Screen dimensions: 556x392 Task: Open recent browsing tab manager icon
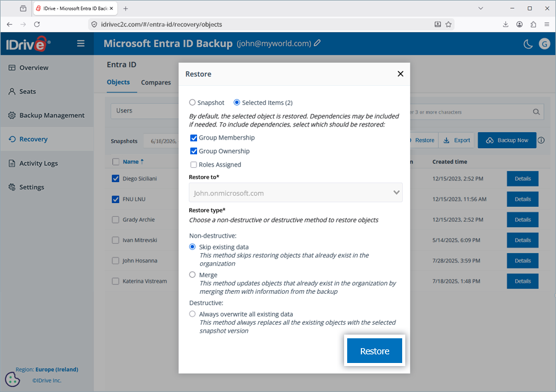(23, 9)
